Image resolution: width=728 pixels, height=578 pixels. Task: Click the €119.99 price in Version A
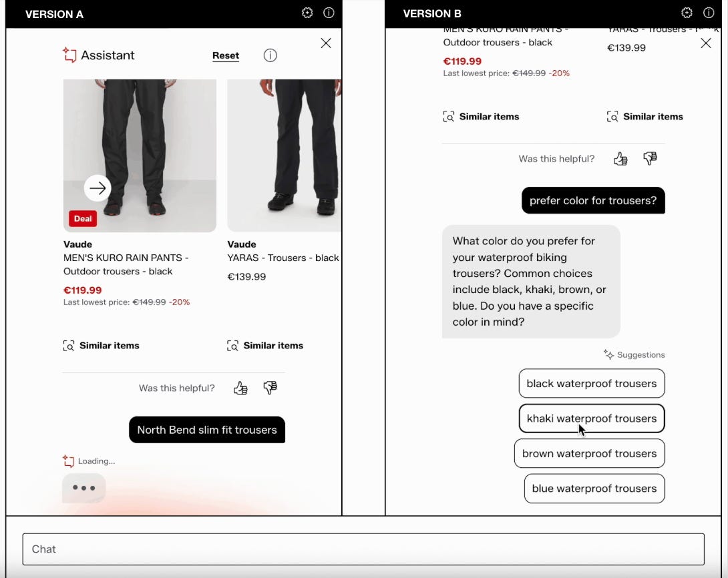pyautogui.click(x=83, y=290)
